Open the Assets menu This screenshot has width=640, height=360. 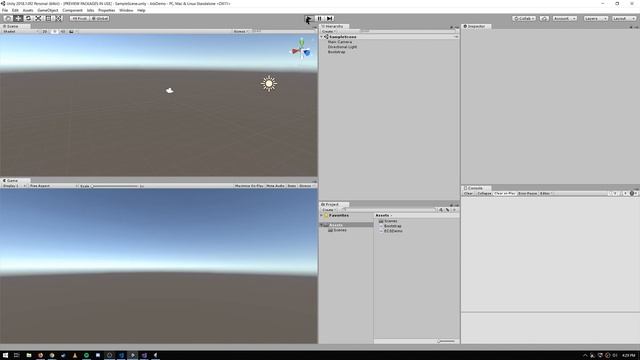coord(28,10)
